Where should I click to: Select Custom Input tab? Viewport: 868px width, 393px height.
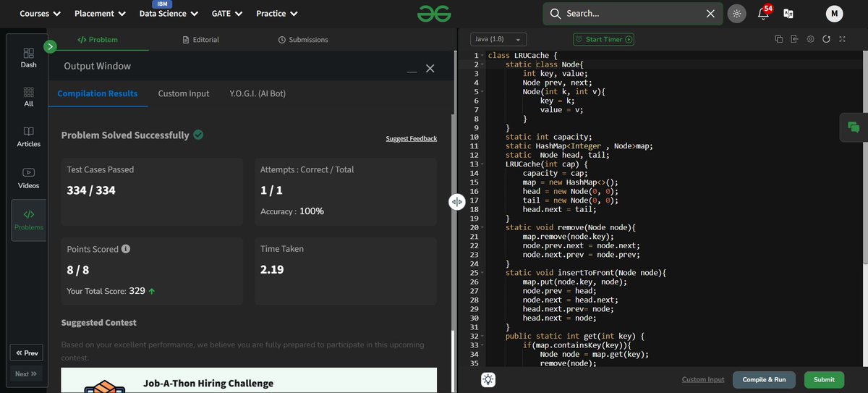pos(184,93)
